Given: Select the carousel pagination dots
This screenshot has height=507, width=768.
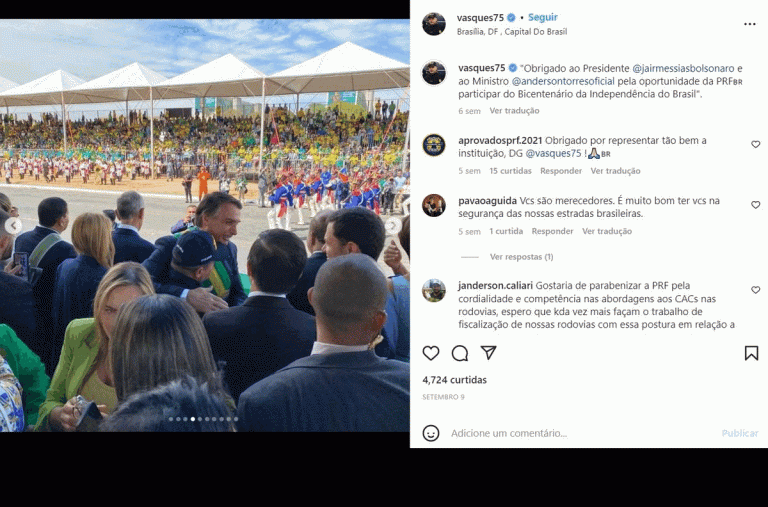Looking at the screenshot, I should [203, 419].
